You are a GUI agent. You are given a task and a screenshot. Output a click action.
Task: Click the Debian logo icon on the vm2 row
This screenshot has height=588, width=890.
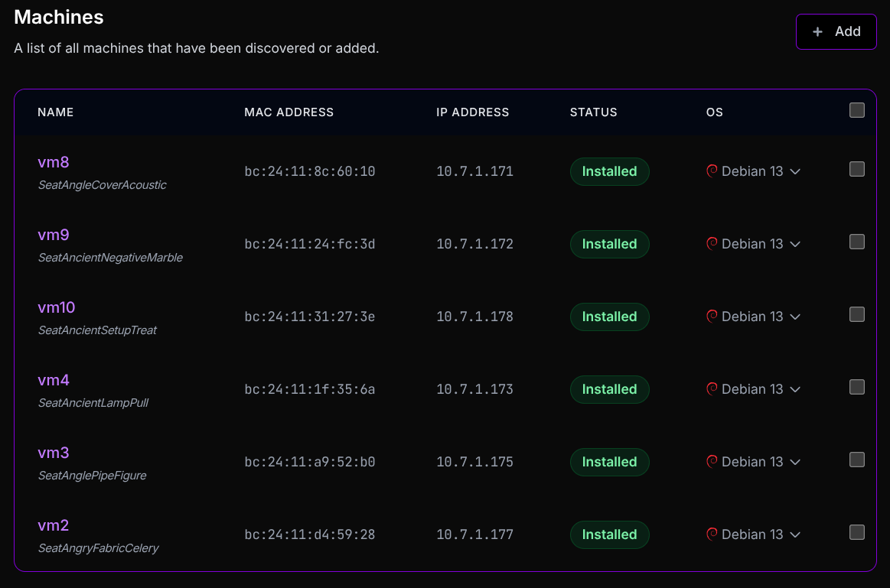click(712, 534)
